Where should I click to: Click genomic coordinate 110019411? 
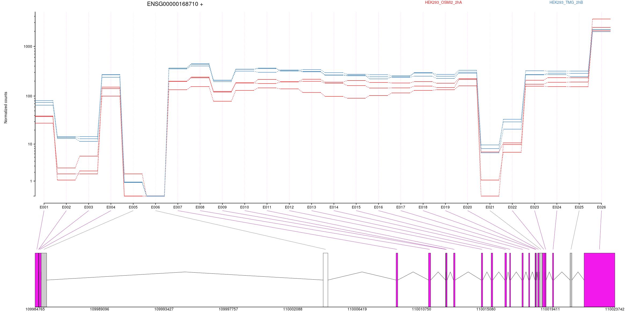[550, 309]
